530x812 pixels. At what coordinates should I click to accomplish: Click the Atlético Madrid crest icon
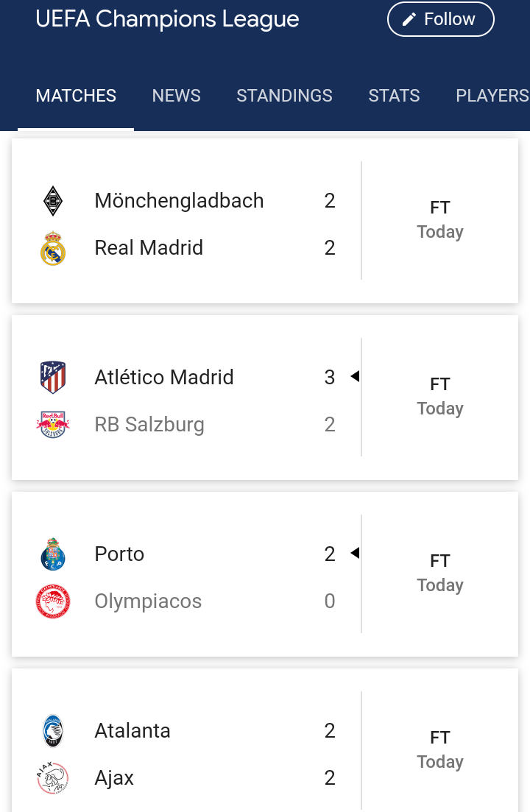point(53,378)
